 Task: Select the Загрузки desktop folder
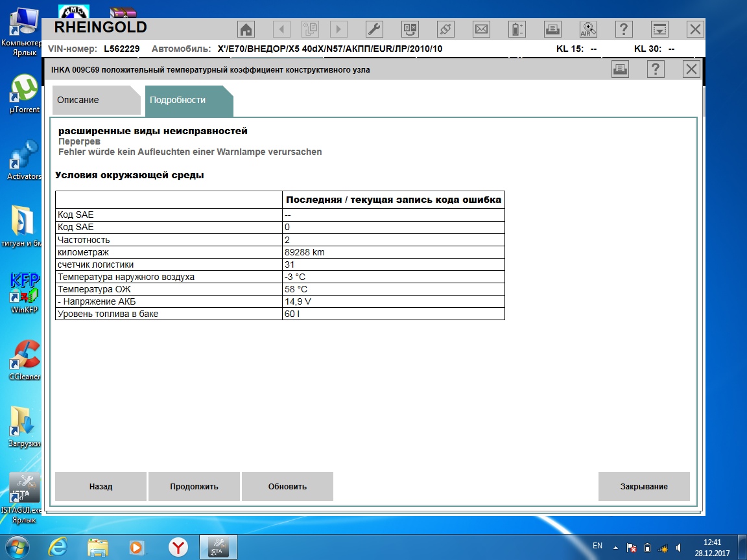point(24,427)
